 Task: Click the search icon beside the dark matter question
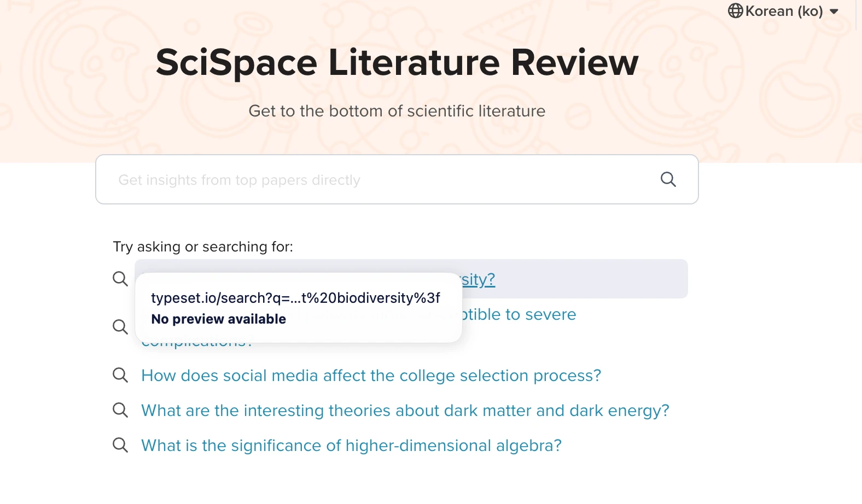tap(120, 410)
